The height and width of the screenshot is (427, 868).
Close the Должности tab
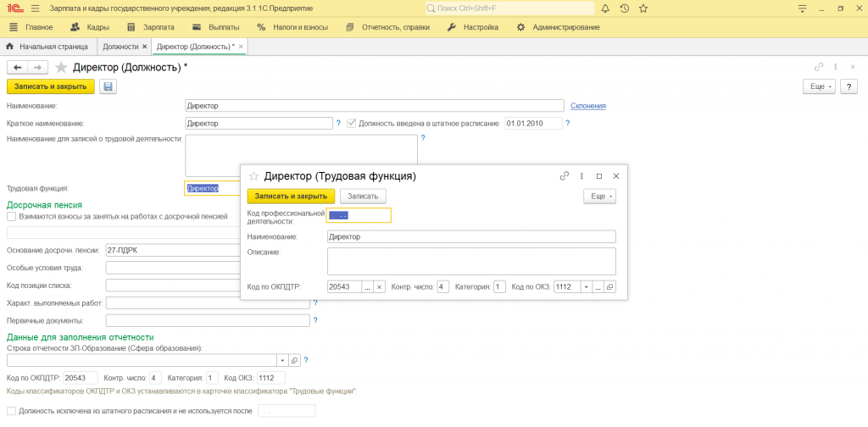144,47
